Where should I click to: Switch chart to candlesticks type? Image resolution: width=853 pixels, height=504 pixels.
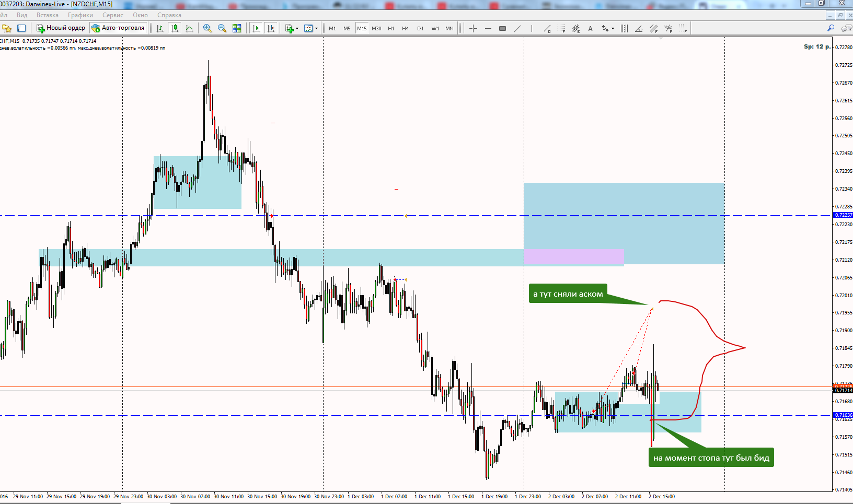[175, 28]
